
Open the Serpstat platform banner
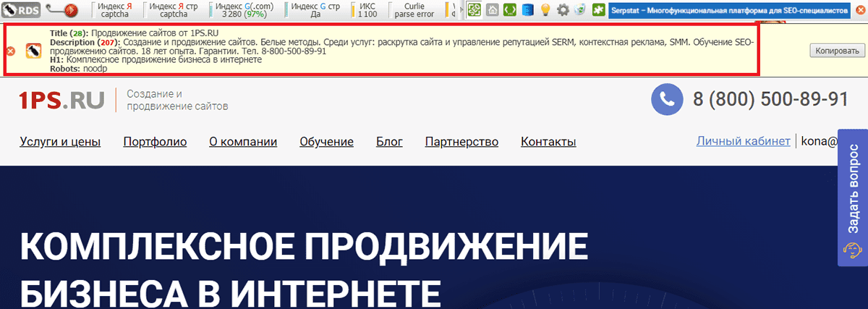click(x=729, y=10)
